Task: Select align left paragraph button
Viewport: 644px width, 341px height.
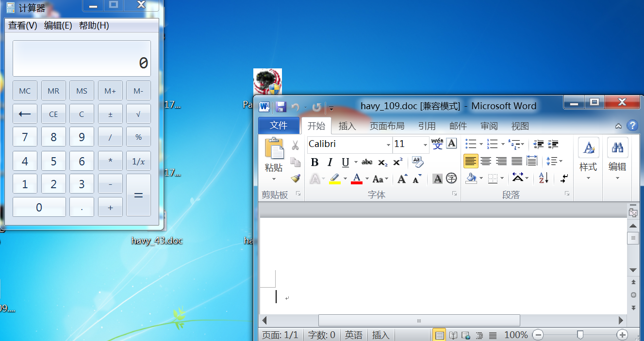Action: click(471, 161)
